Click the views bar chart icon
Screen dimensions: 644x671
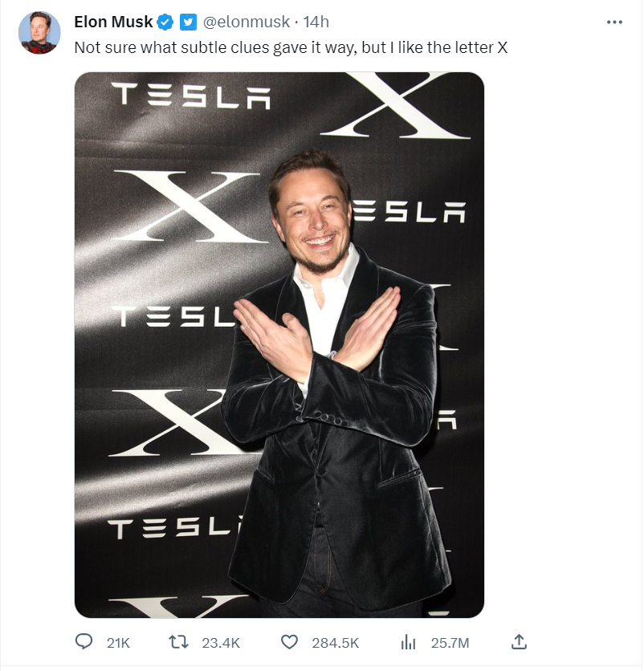(408, 642)
